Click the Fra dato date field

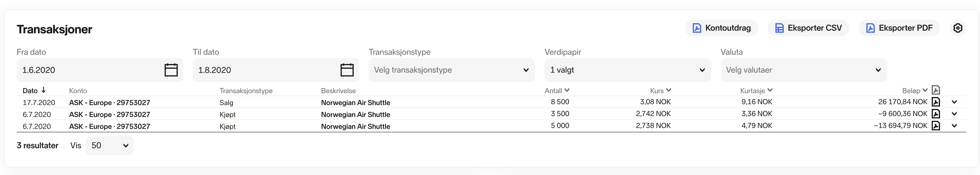pos(89,70)
